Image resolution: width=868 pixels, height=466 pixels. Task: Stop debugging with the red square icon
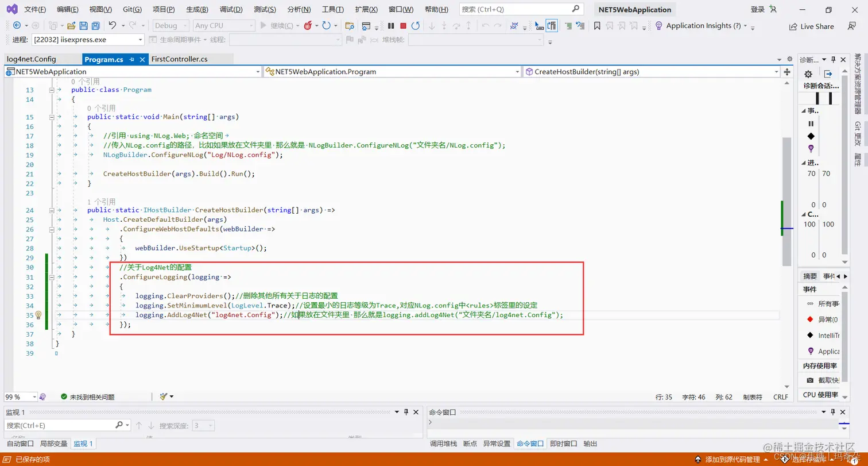[403, 25]
